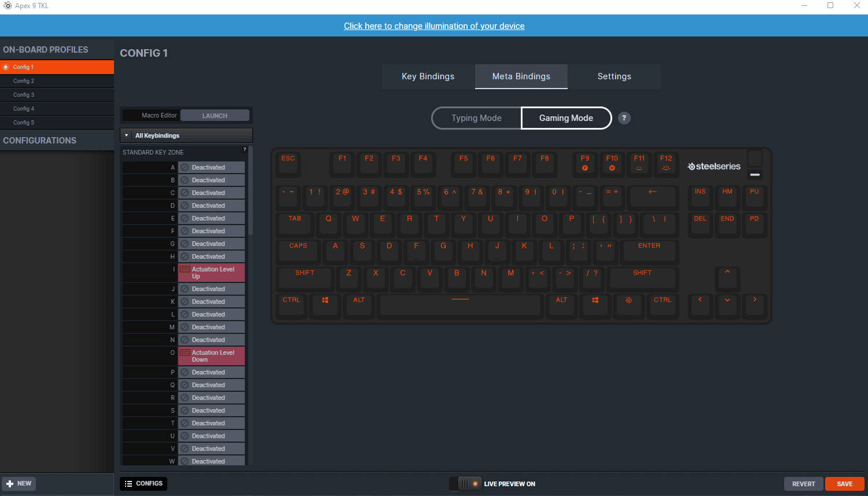Select Config 2 profile
Image resolution: width=868 pixels, height=496 pixels.
[57, 81]
